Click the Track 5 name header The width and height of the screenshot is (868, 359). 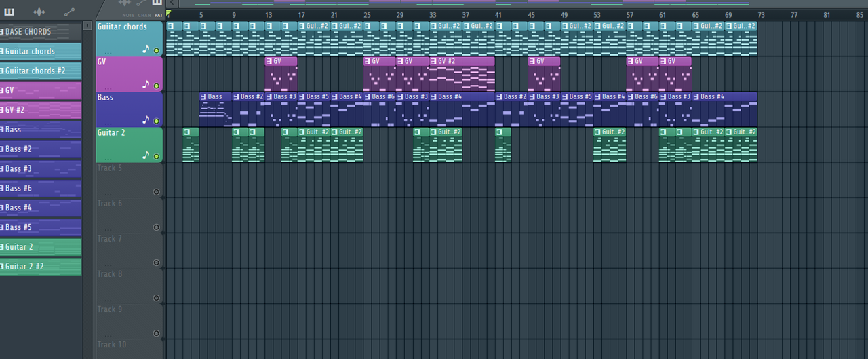pyautogui.click(x=110, y=168)
